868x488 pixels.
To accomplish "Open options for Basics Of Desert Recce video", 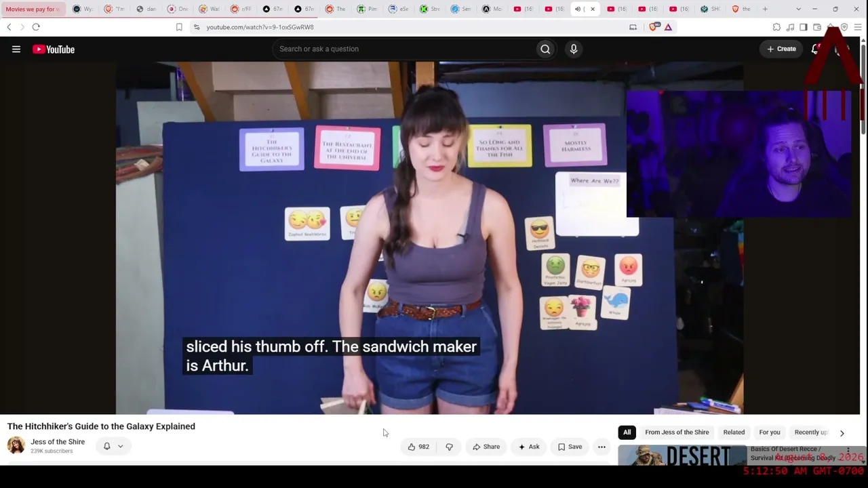I will tap(848, 451).
